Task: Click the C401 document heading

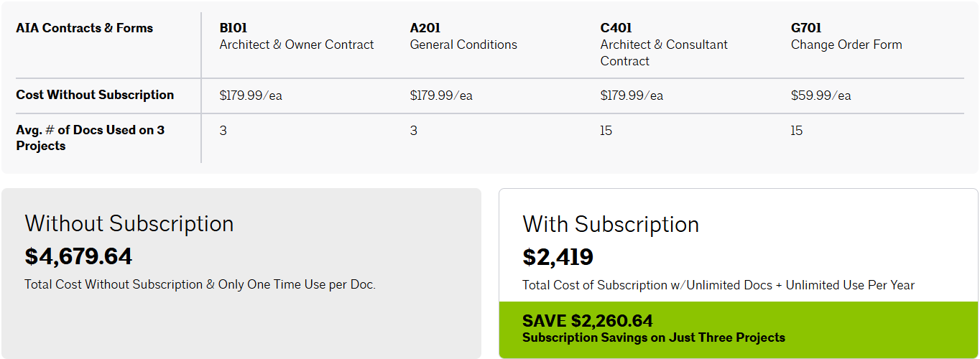Action: point(616,29)
